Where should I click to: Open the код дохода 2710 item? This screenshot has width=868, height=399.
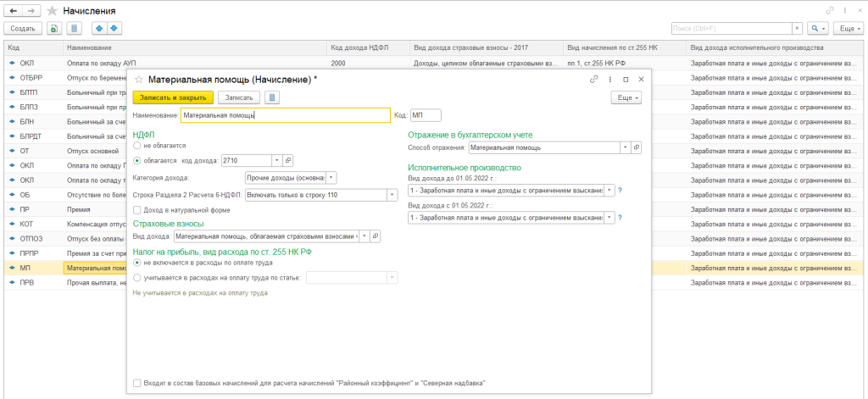click(x=288, y=160)
